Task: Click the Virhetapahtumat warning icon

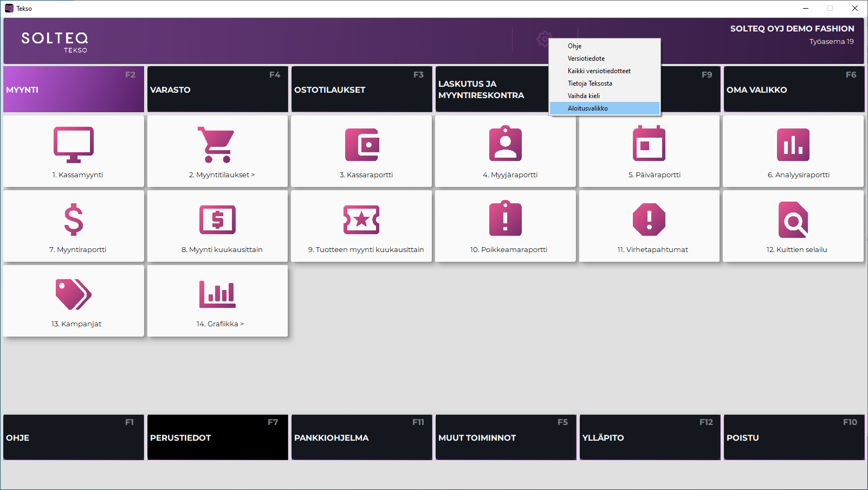Action: pyautogui.click(x=649, y=220)
